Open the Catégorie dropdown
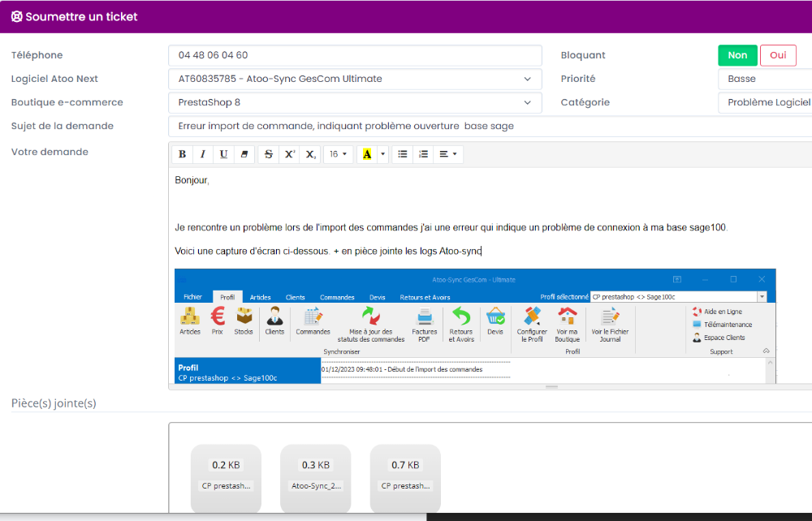812x521 pixels. point(765,102)
